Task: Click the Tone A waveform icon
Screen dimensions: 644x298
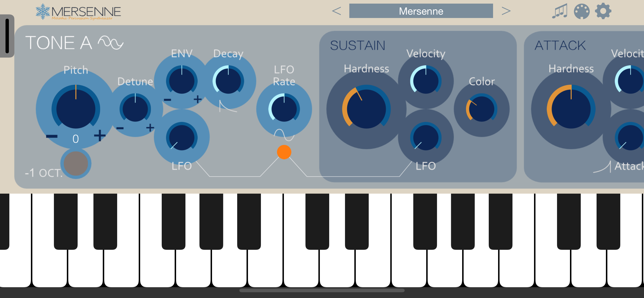Action: click(110, 42)
